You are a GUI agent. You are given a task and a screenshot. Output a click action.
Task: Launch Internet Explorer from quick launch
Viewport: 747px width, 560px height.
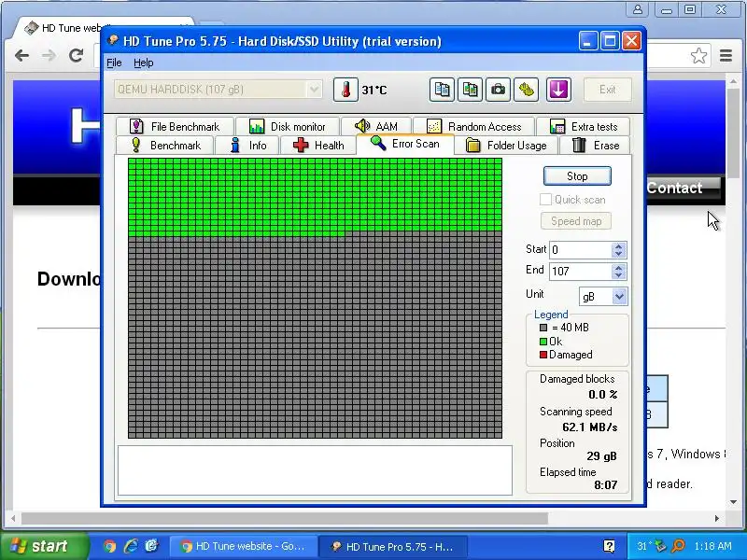131,546
